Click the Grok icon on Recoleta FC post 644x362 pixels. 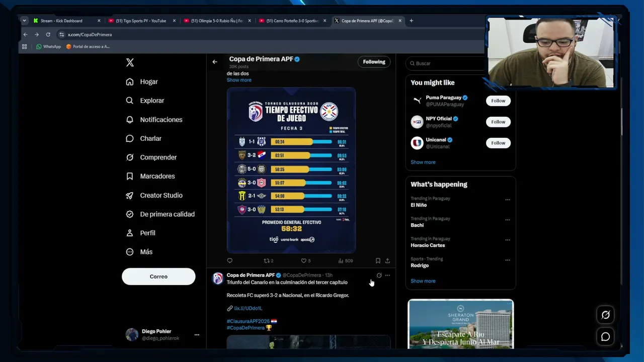click(x=379, y=276)
